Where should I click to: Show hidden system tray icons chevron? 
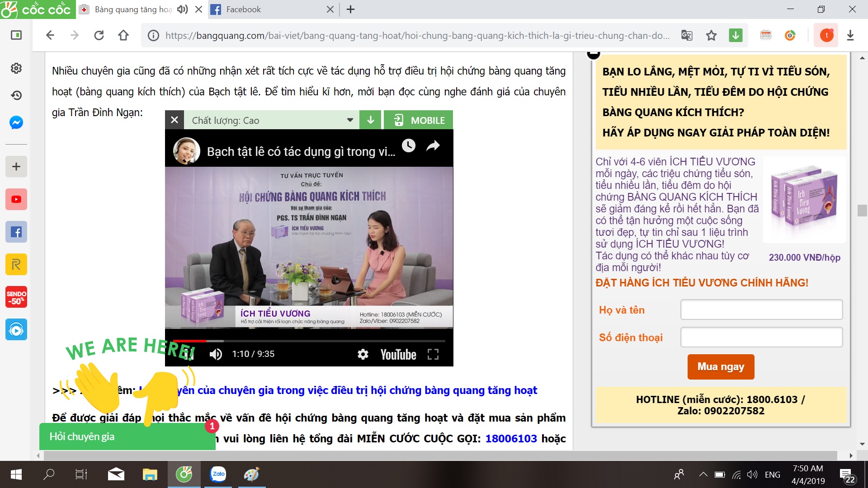pos(703,474)
